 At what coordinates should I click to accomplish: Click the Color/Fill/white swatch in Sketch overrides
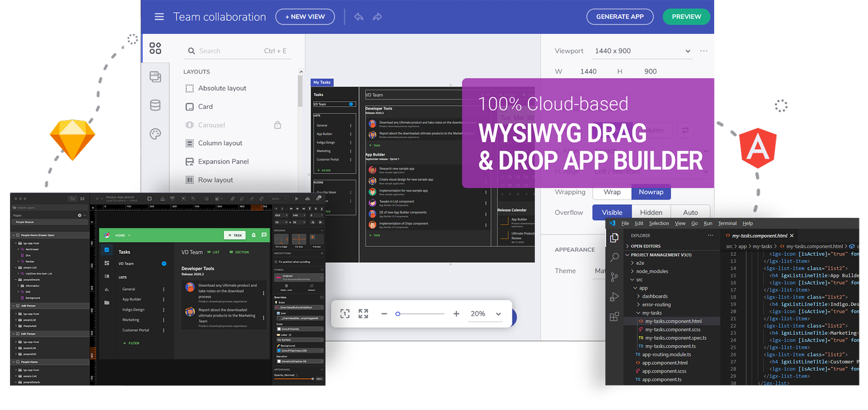[x=279, y=329]
